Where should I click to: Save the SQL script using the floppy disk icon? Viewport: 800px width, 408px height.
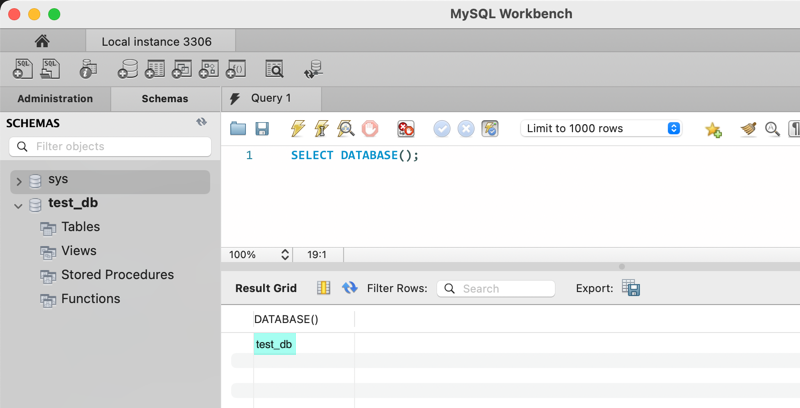click(262, 129)
